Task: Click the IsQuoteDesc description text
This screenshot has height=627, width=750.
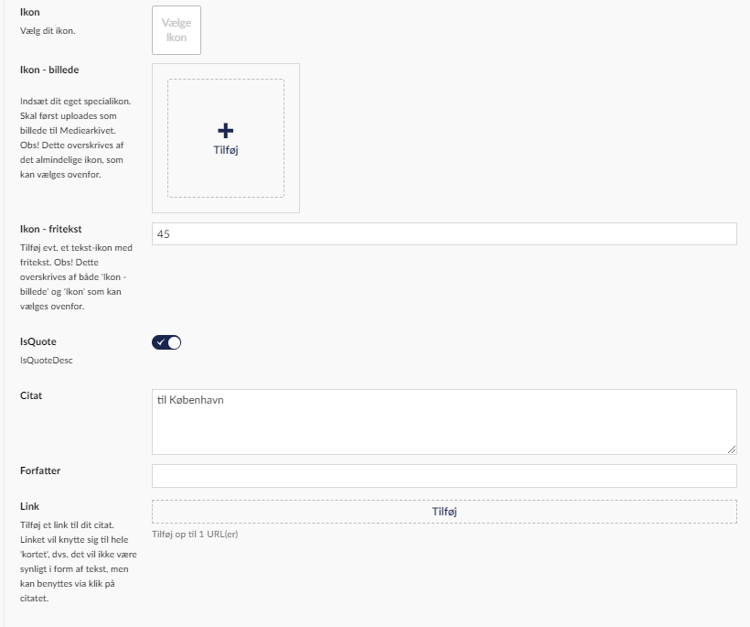Action: coord(42,359)
